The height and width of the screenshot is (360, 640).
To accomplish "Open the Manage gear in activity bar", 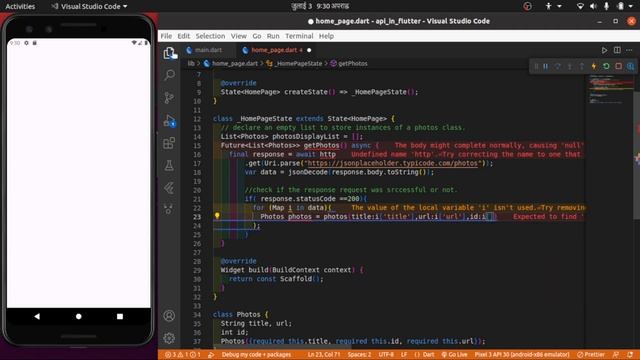I will click(169, 338).
